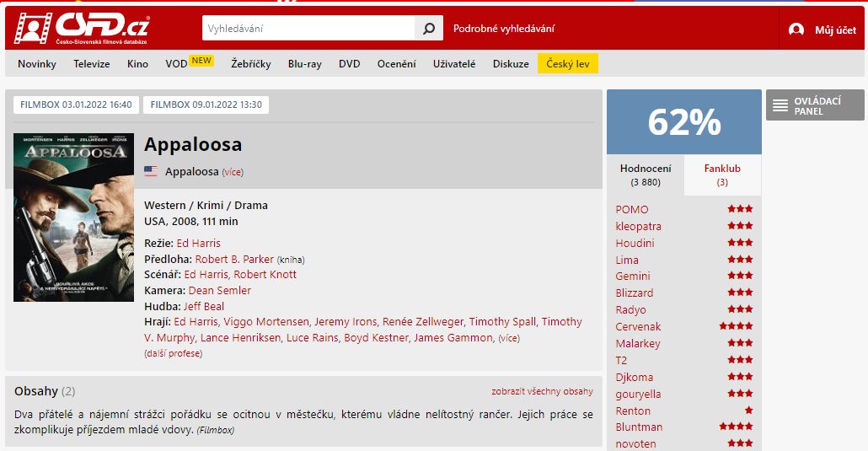Select the Hodnocení tab
Image resolution: width=868 pixels, height=451 pixels.
click(646, 174)
